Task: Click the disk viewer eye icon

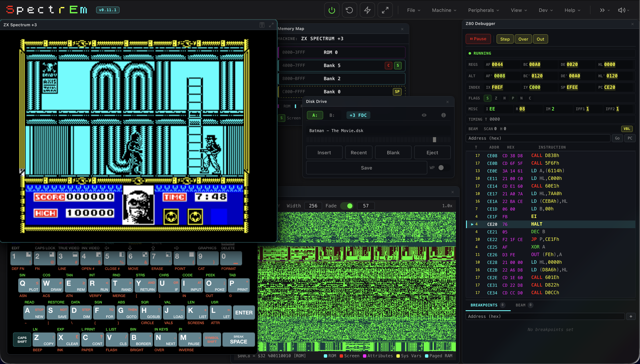Action: 424,115
